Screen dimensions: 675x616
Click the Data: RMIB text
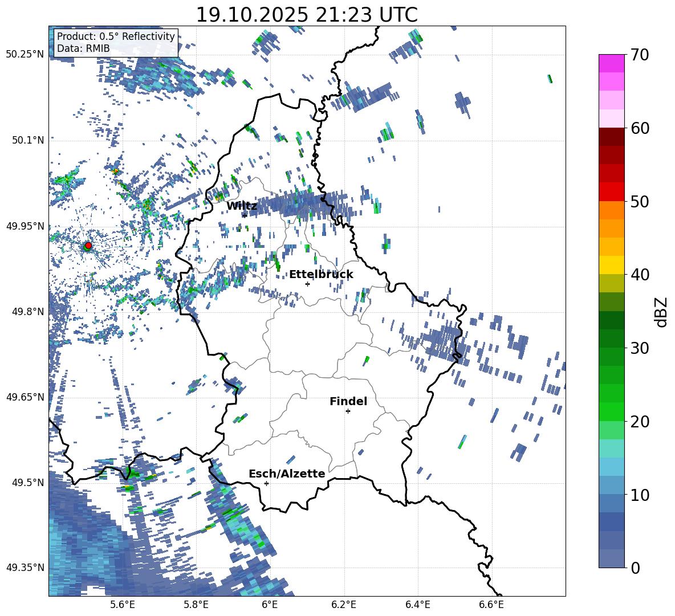point(83,48)
